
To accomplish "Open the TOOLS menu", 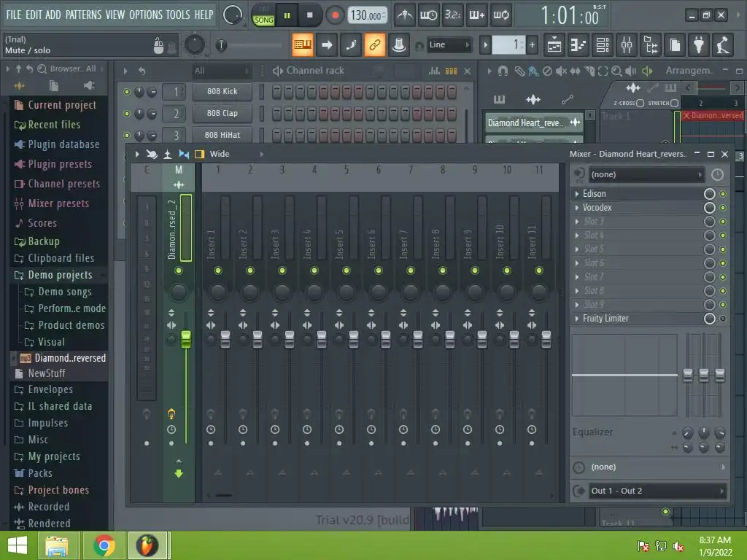I will tap(178, 15).
